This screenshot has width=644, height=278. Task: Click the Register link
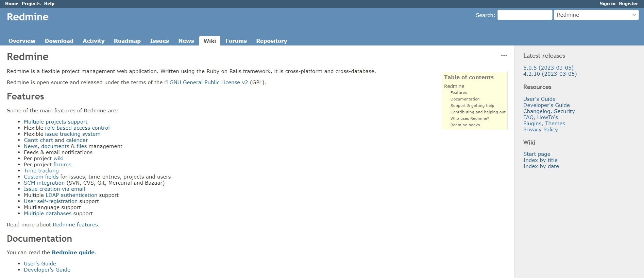pos(628,3)
